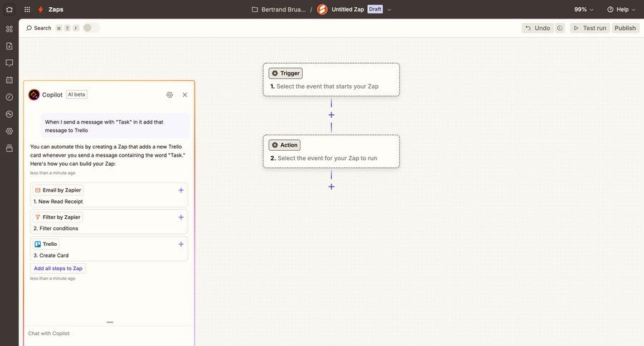The width and height of the screenshot is (644, 346).
Task: Click the Zap profile avatar icon
Action: tap(323, 9)
